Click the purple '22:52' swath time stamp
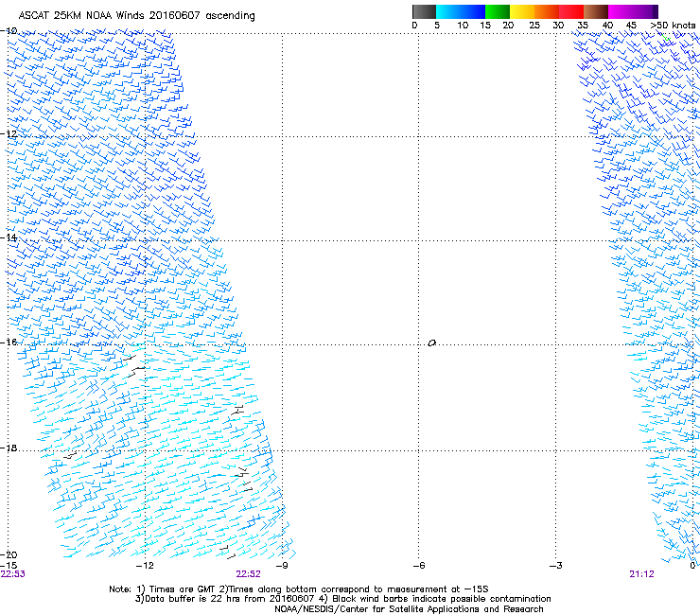This screenshot has width=700, height=615. pyautogui.click(x=248, y=574)
